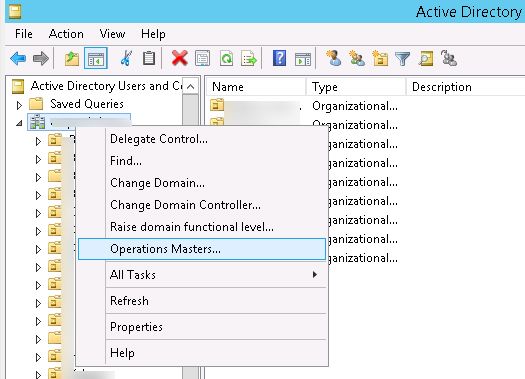Viewport: 525px width, 379px height.
Task: Create a new user with toolbar icon
Action: pyautogui.click(x=333, y=58)
